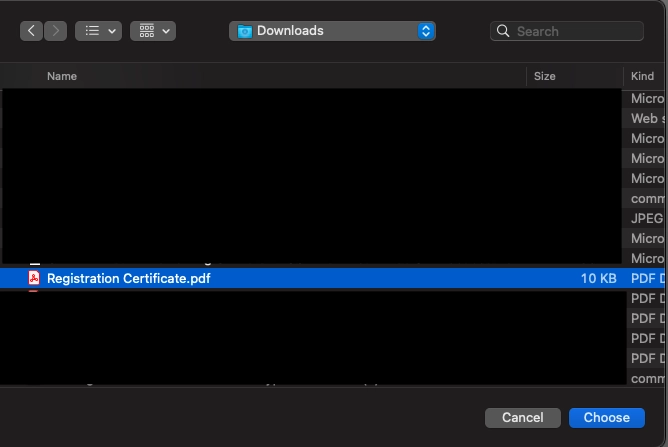Click the blue Downloads folder icon
The height and width of the screenshot is (447, 668).
tap(245, 31)
